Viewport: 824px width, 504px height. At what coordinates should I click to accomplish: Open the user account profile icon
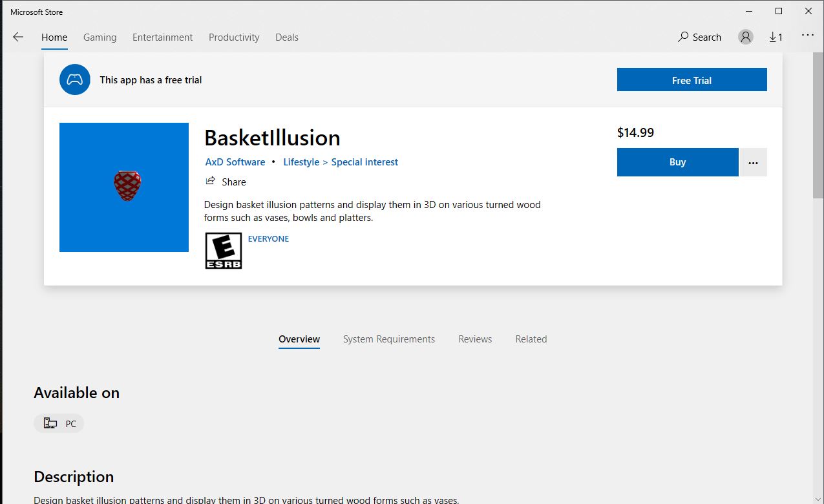[x=746, y=37]
